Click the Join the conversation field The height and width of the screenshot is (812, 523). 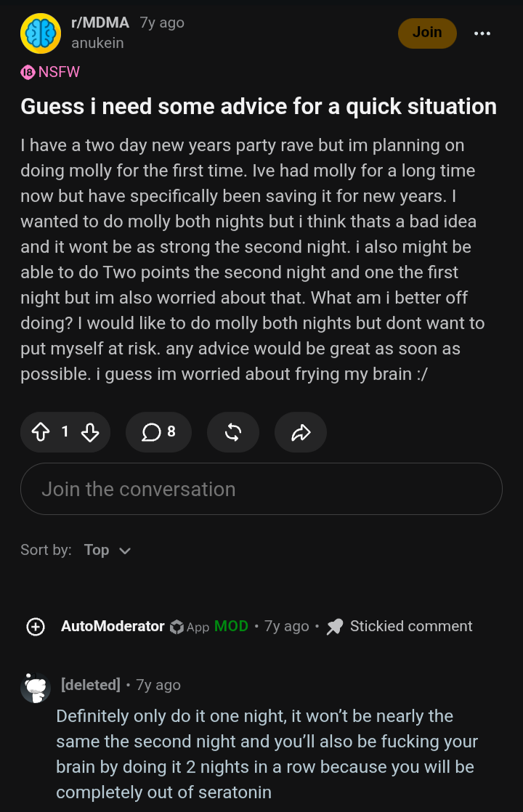[x=261, y=489]
